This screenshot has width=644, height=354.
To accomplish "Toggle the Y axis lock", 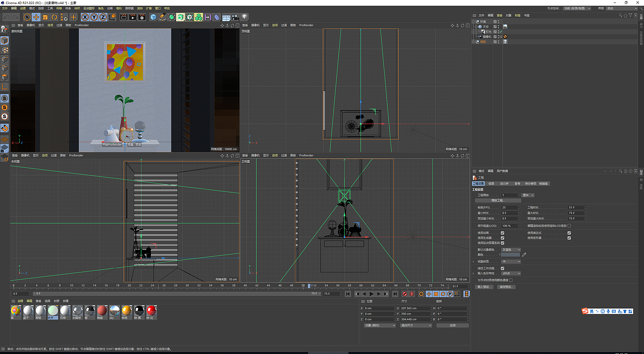I will pos(94,17).
